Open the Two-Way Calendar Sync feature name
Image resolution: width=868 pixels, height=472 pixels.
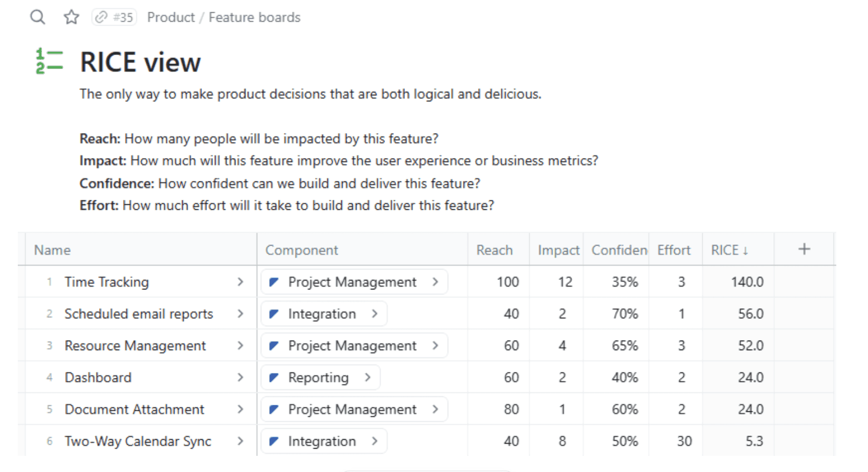pos(138,441)
